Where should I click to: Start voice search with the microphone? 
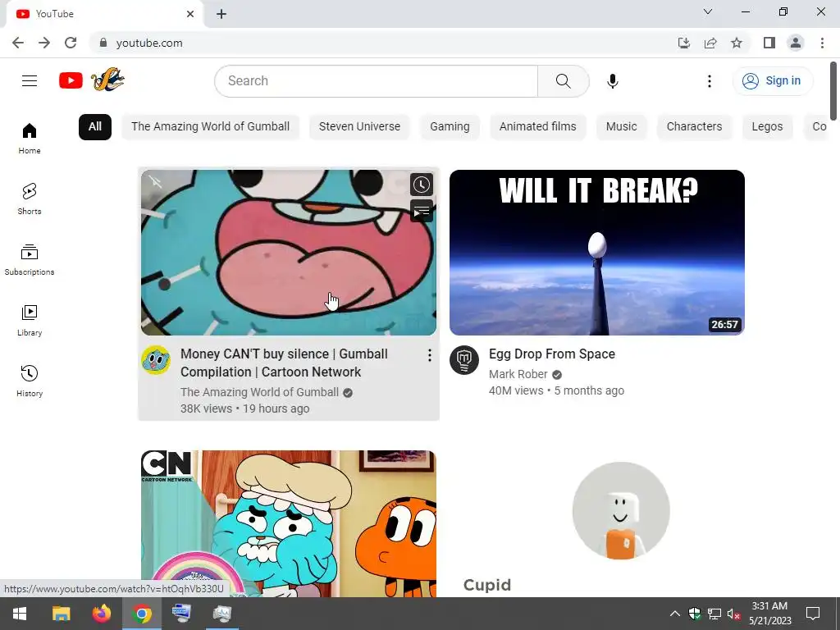(x=612, y=81)
